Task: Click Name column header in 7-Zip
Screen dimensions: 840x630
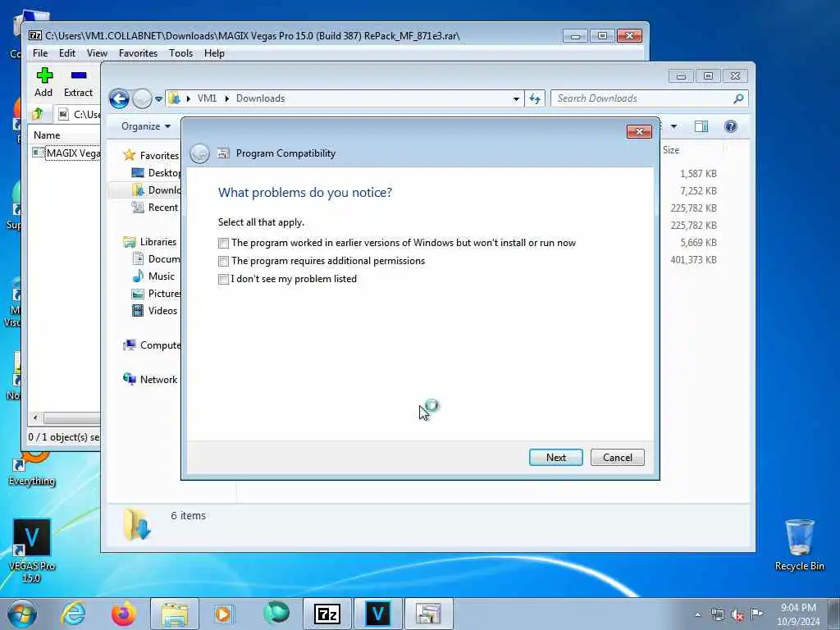Action: (x=47, y=135)
